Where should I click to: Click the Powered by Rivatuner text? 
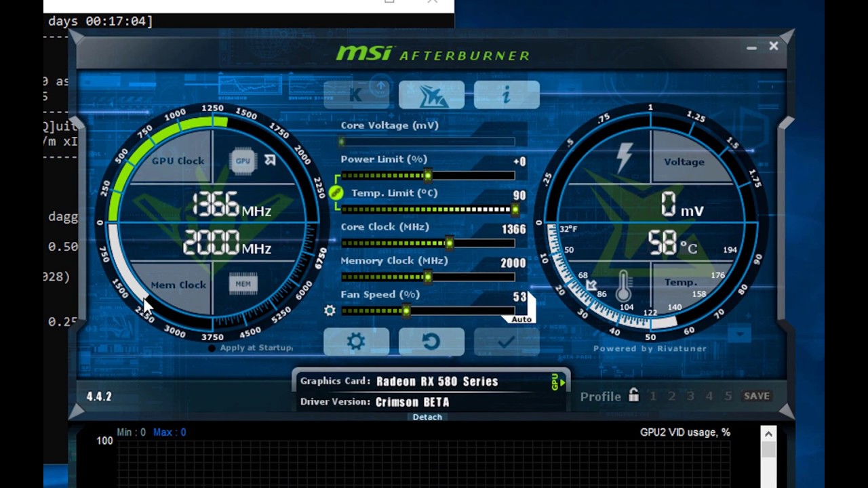tap(650, 348)
